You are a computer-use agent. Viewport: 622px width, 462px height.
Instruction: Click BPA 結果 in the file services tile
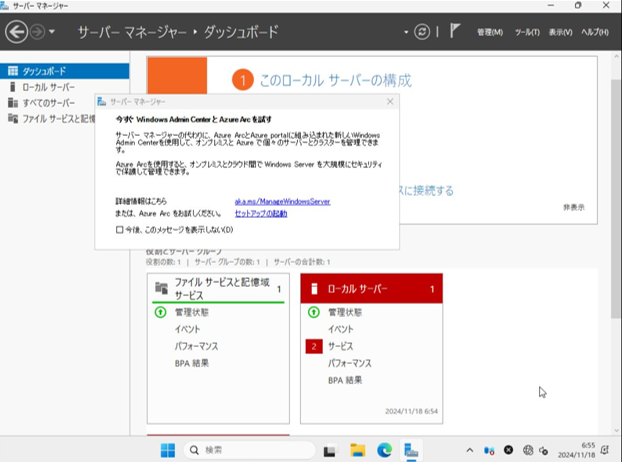(192, 363)
